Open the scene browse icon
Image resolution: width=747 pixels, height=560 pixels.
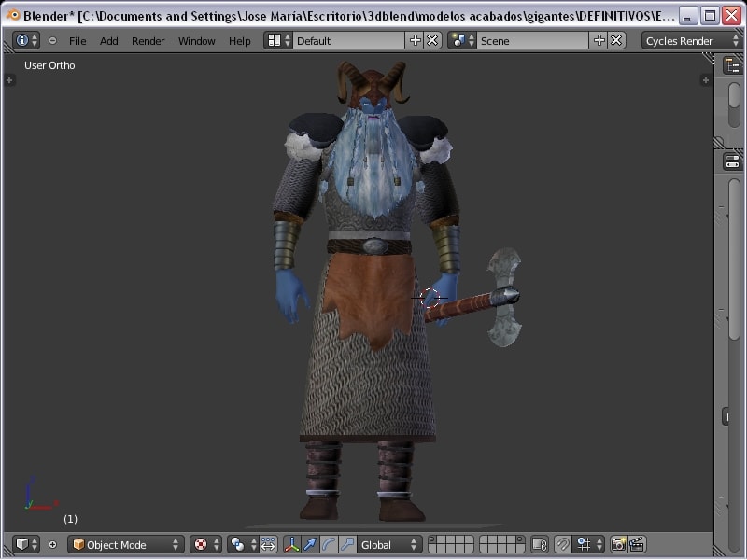[x=462, y=40]
